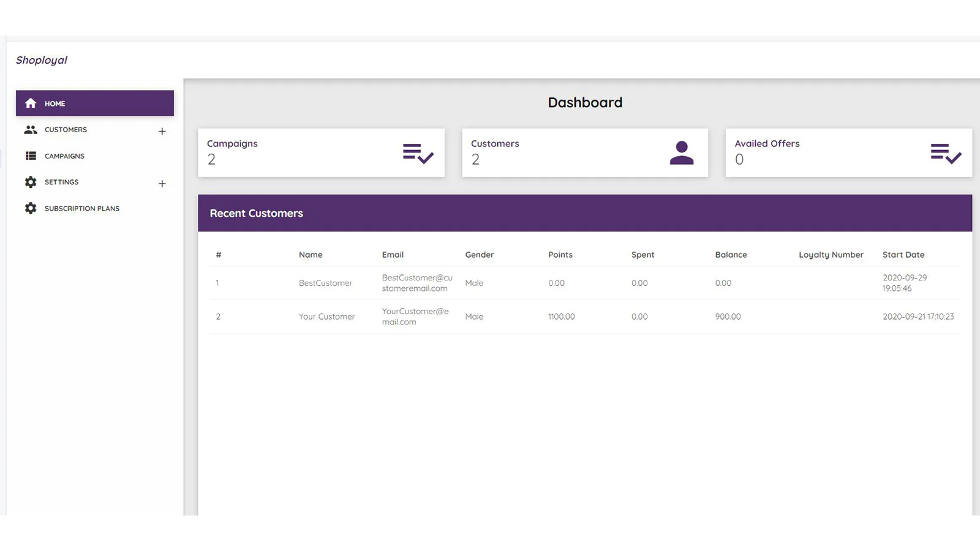Click the Points column header
Image resolution: width=980 pixels, height=551 pixels.
pyautogui.click(x=560, y=255)
